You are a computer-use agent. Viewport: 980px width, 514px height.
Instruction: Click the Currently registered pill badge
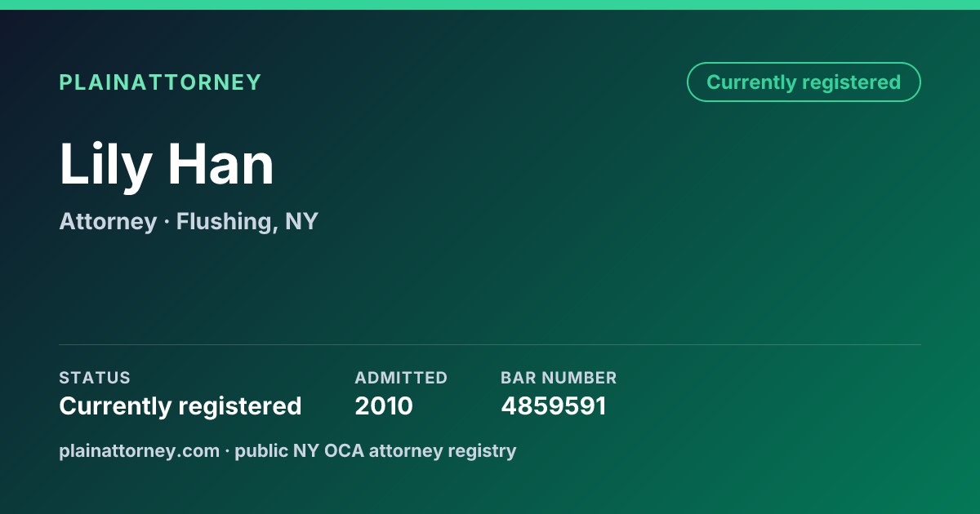804,82
